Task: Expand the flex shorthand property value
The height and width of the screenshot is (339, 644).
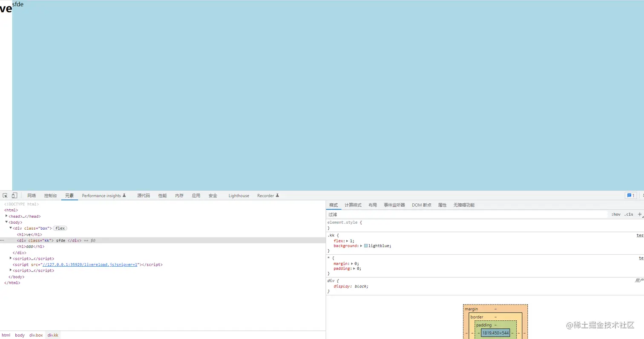Action: coord(348,241)
